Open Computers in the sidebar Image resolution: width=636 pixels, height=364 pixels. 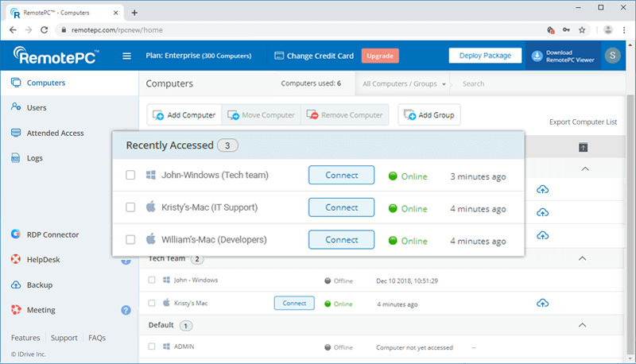(x=69, y=83)
